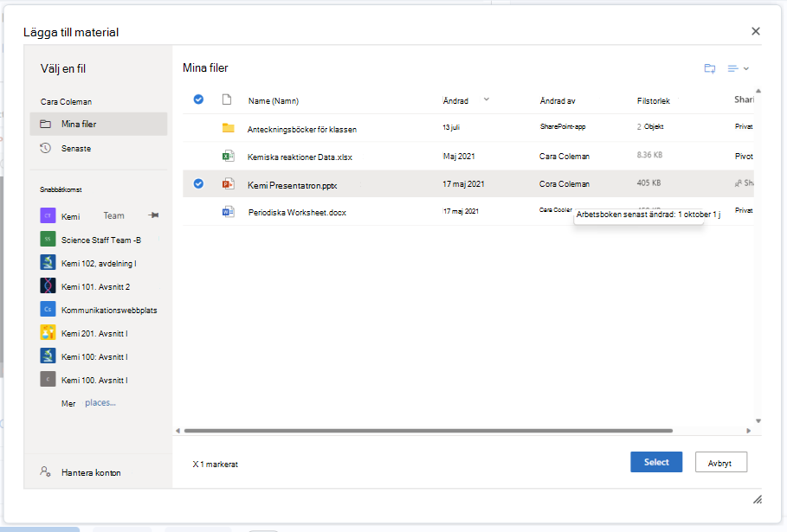This screenshot has height=532, width=787.
Task: Select Periodiska Worksheet.docx file
Action: 297,213
